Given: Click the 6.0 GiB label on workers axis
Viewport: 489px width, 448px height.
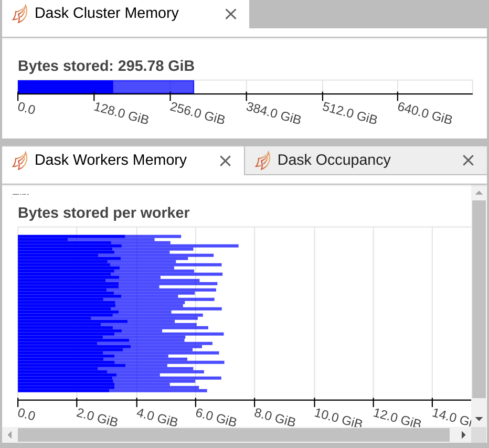Looking at the screenshot, I should pyautogui.click(x=216, y=417).
